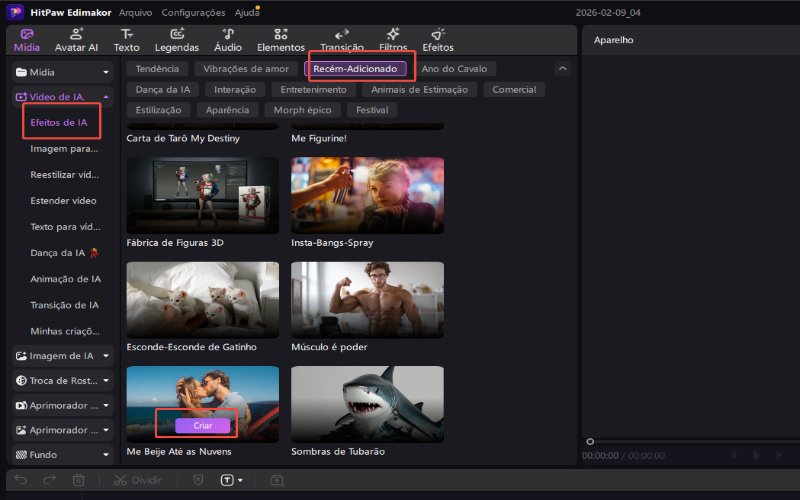Choose the Fábrica de Figuras 3D effect

click(203, 195)
